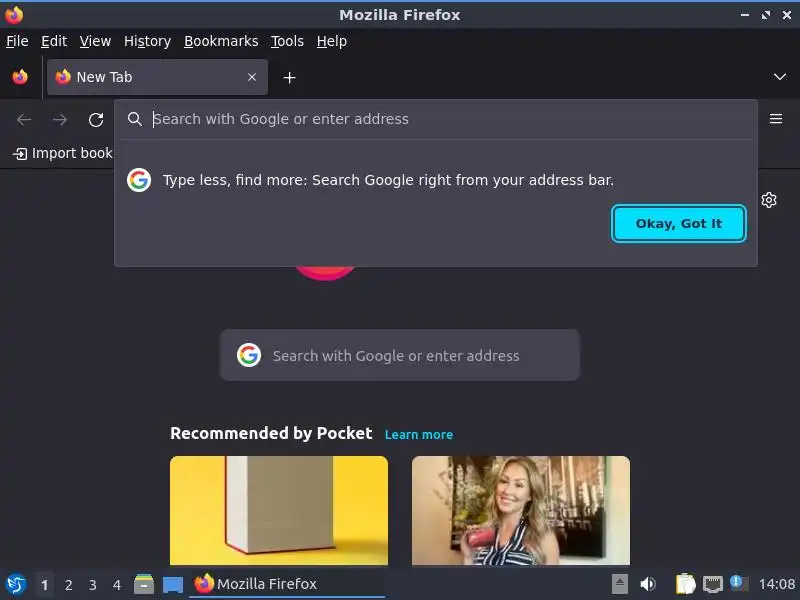Open the Learn more Pocket link
Screen dimensions: 800x600
(x=419, y=435)
